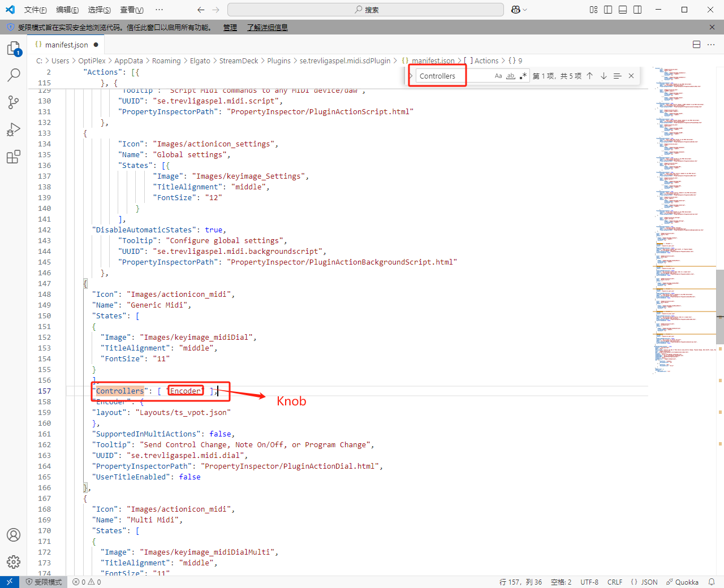Select the manifest.json editor tab
The height and width of the screenshot is (588, 724).
pos(66,45)
